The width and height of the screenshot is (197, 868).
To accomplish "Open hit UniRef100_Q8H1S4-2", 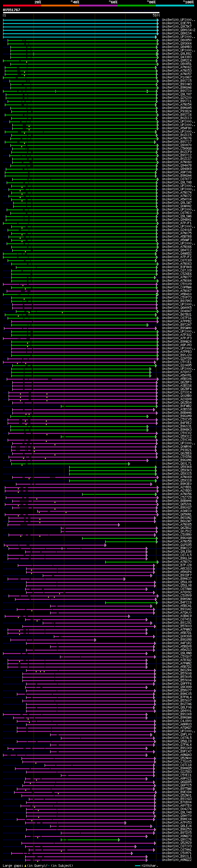I will pos(179,30).
